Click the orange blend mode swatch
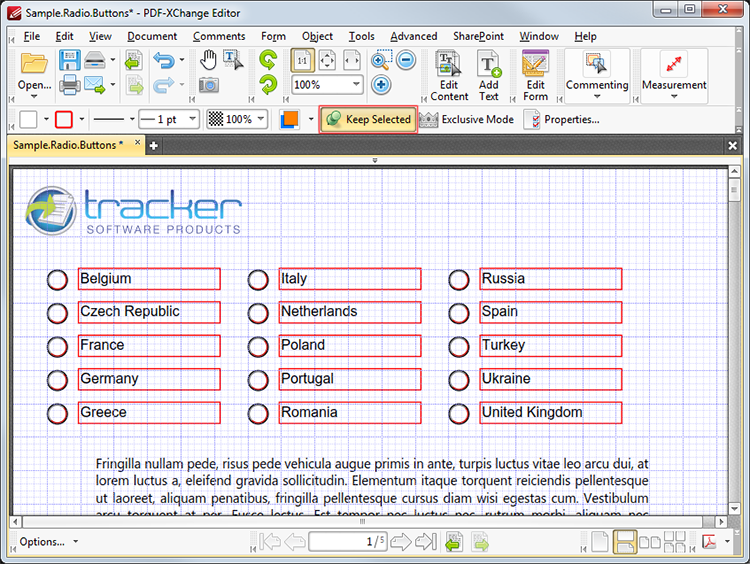 pos(289,119)
